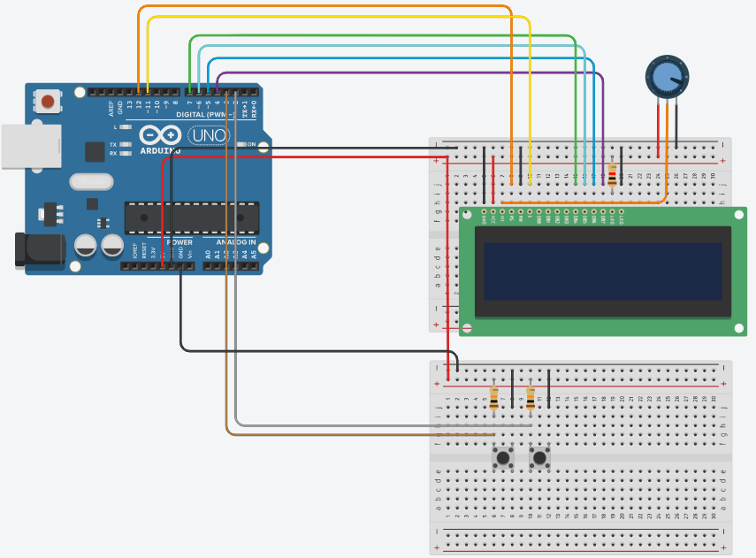
Task: Select the Arduino DC power jack
Action: [40, 249]
